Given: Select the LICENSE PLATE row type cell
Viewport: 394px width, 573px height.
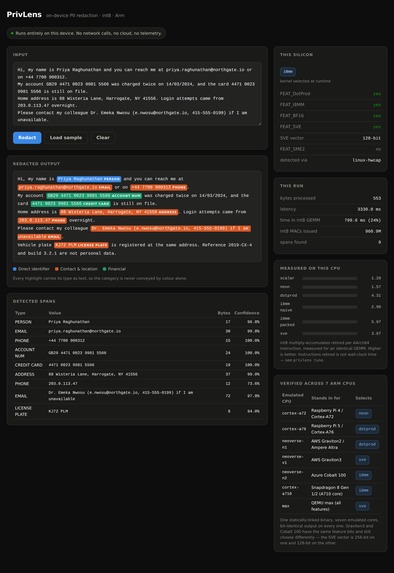Looking at the screenshot, I should point(23,411).
